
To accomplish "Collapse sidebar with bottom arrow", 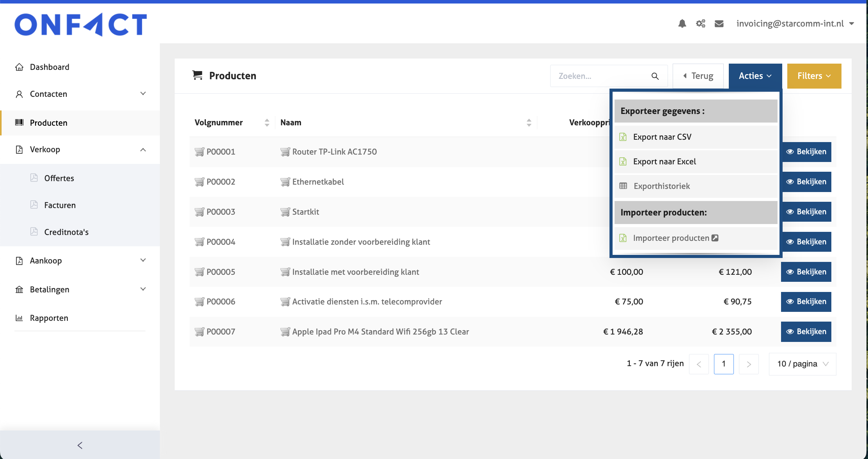I will (x=80, y=445).
